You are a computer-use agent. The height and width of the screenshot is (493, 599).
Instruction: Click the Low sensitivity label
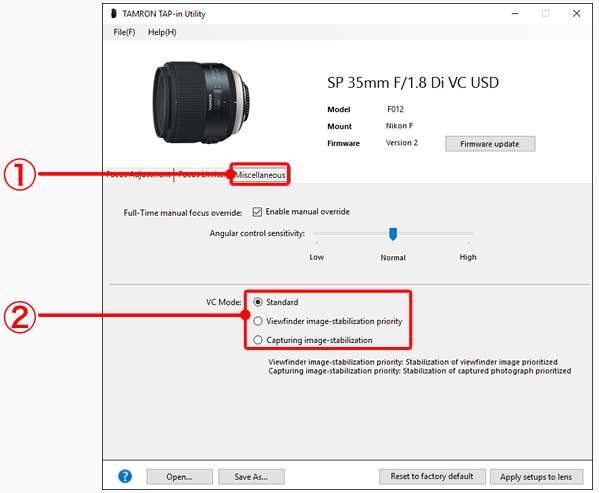(x=317, y=257)
